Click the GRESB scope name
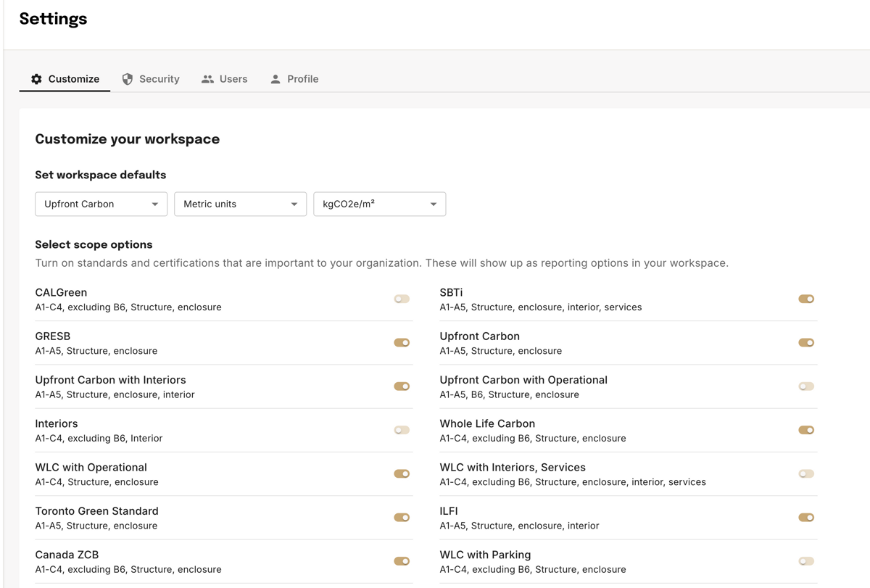 coord(53,336)
